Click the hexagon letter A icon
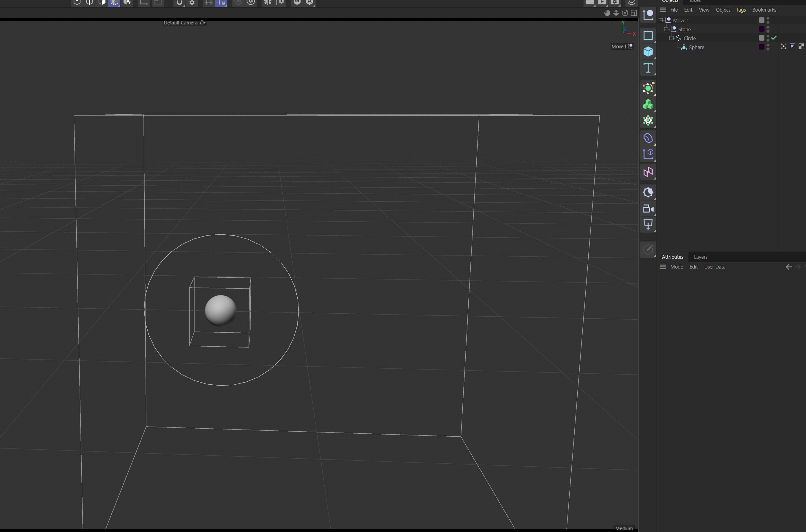The height and width of the screenshot is (532, 806). [310, 2]
